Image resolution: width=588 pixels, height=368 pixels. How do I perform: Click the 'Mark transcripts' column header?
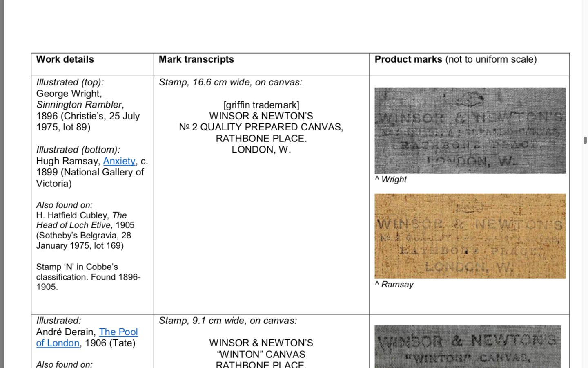click(x=196, y=59)
